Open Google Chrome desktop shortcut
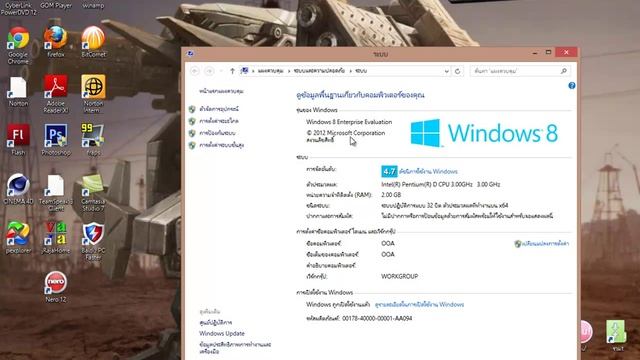 tap(18, 45)
